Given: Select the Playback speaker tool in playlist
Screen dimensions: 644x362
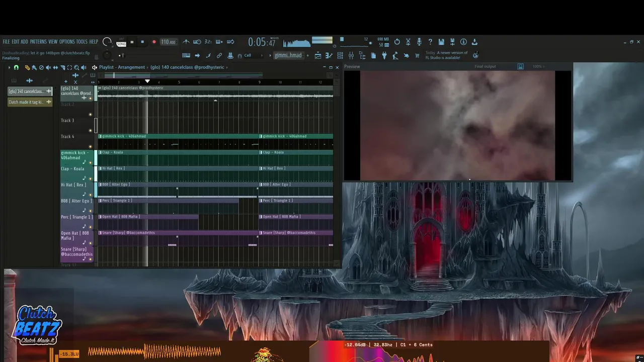Looking at the screenshot, I should pyautogui.click(x=84, y=67).
